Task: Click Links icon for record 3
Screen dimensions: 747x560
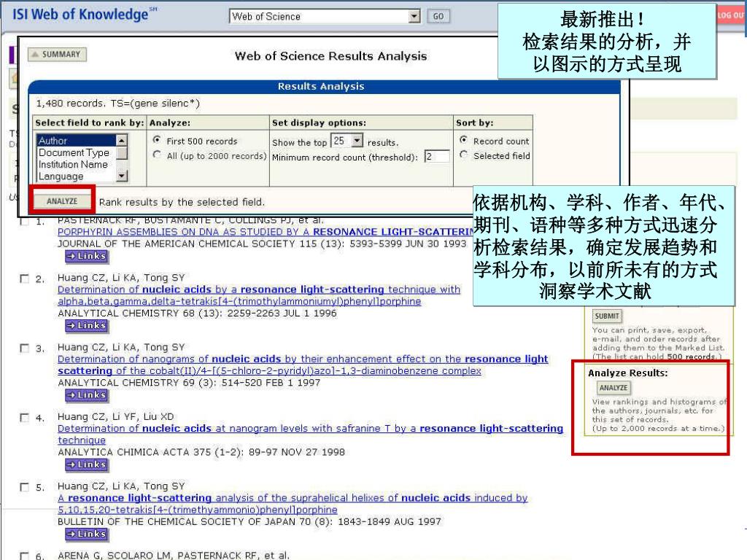Action: click(86, 395)
